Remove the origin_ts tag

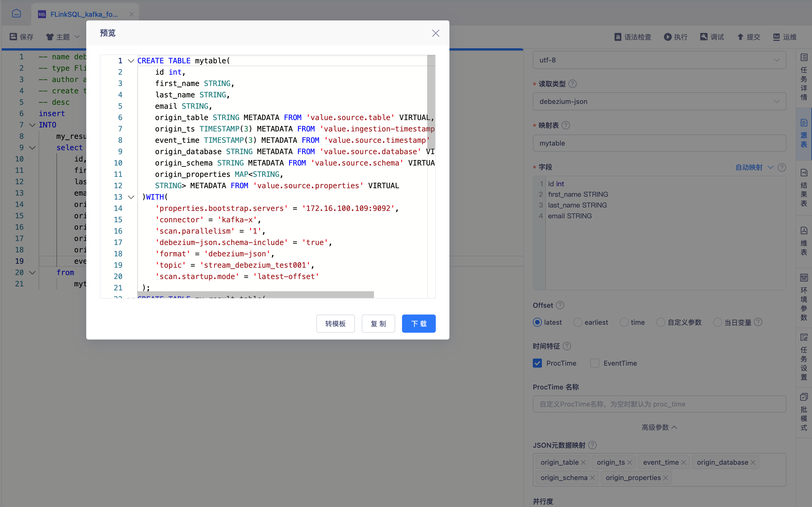click(x=630, y=462)
